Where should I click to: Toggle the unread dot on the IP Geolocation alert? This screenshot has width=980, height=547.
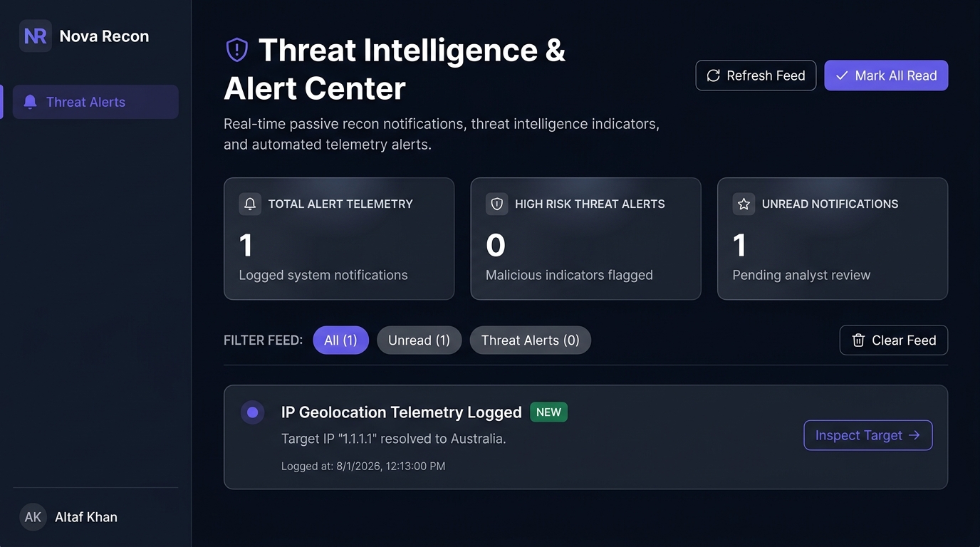pyautogui.click(x=252, y=412)
